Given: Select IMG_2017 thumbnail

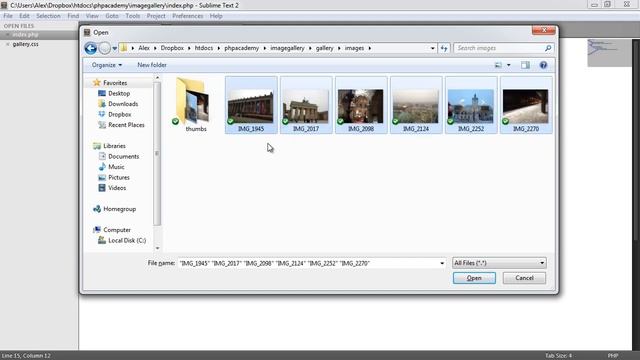Looking at the screenshot, I should 306,105.
